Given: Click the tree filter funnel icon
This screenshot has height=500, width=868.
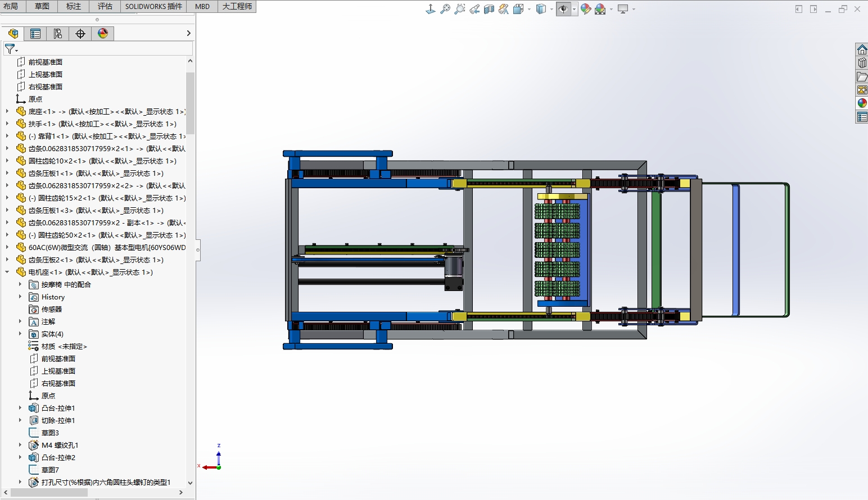Looking at the screenshot, I should pos(10,49).
